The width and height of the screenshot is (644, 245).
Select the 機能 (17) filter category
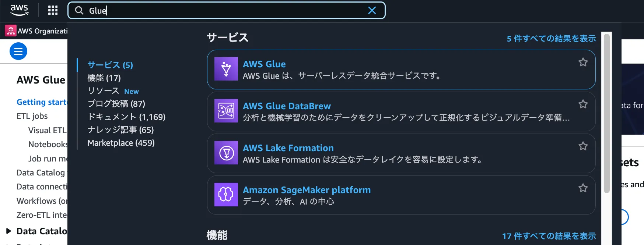click(104, 78)
